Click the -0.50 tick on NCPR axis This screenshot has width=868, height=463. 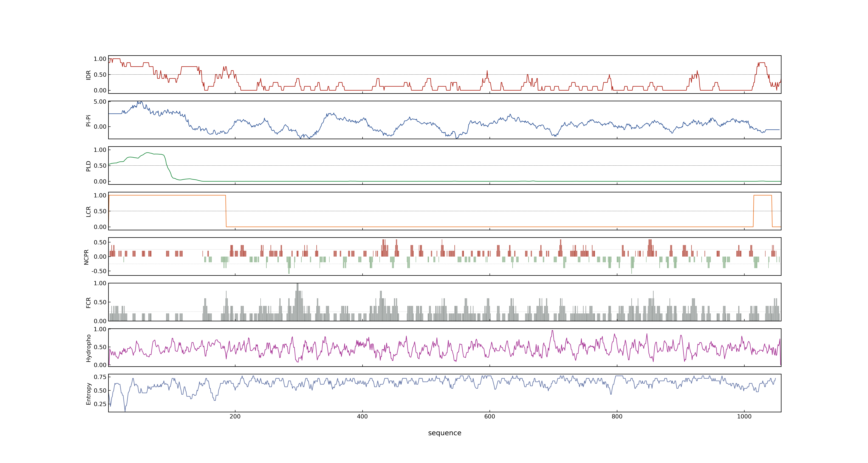click(x=99, y=271)
